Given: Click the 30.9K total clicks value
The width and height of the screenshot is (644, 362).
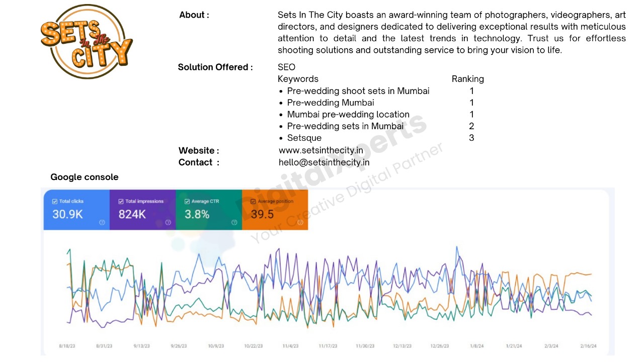Looking at the screenshot, I should 67,214.
